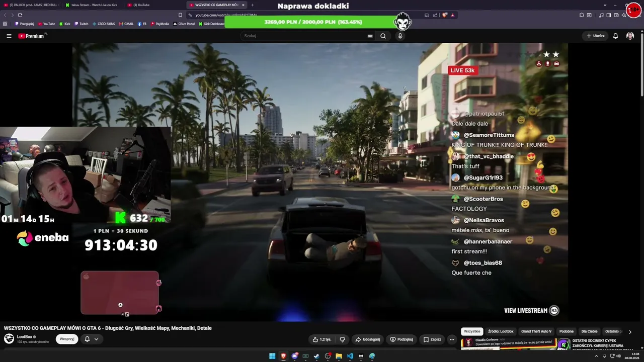This screenshot has width=644, height=362.
Task: Go back in browser history
Action: pyautogui.click(x=6, y=15)
